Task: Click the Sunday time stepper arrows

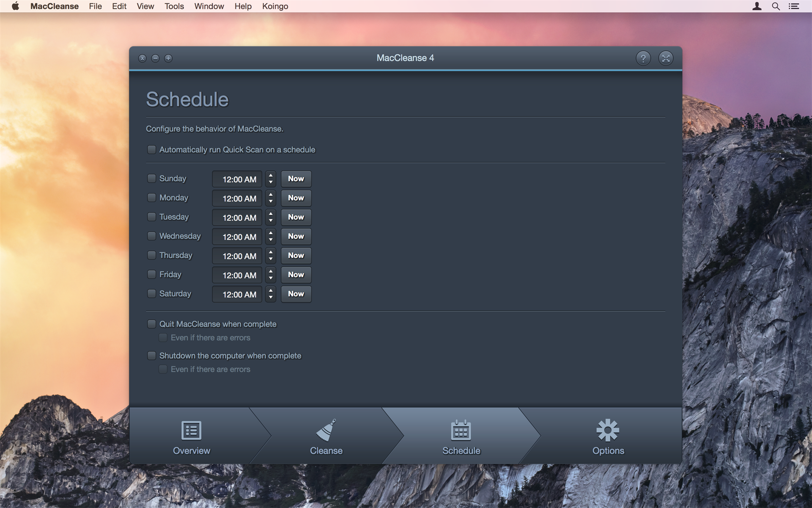Action: pyautogui.click(x=271, y=179)
